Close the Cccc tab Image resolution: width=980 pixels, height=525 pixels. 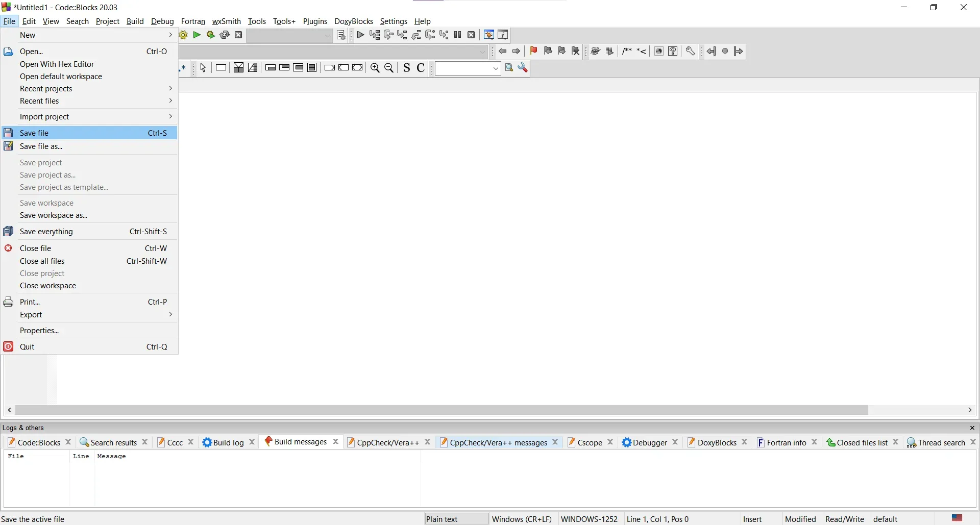pyautogui.click(x=191, y=442)
